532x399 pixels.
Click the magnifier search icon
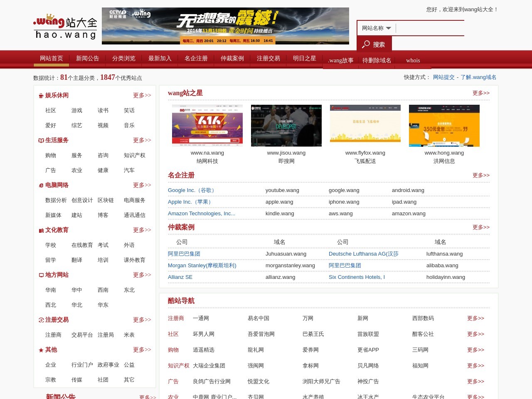(x=366, y=44)
